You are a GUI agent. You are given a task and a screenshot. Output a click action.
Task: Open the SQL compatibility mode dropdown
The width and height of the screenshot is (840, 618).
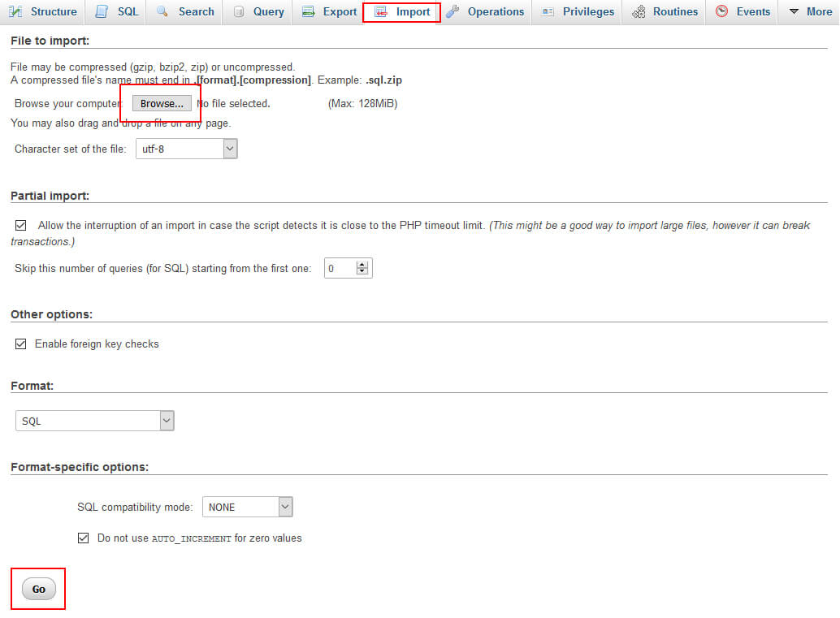(285, 506)
